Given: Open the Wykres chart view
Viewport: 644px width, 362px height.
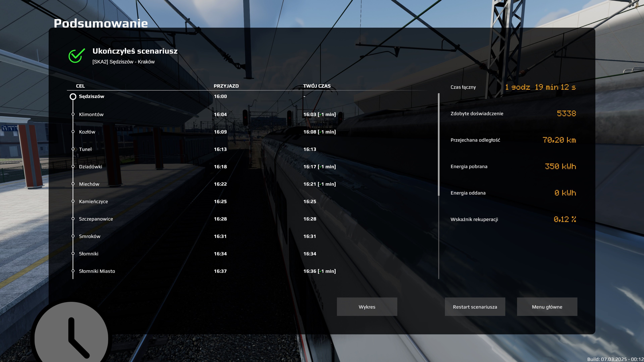Looking at the screenshot, I should 367,307.
